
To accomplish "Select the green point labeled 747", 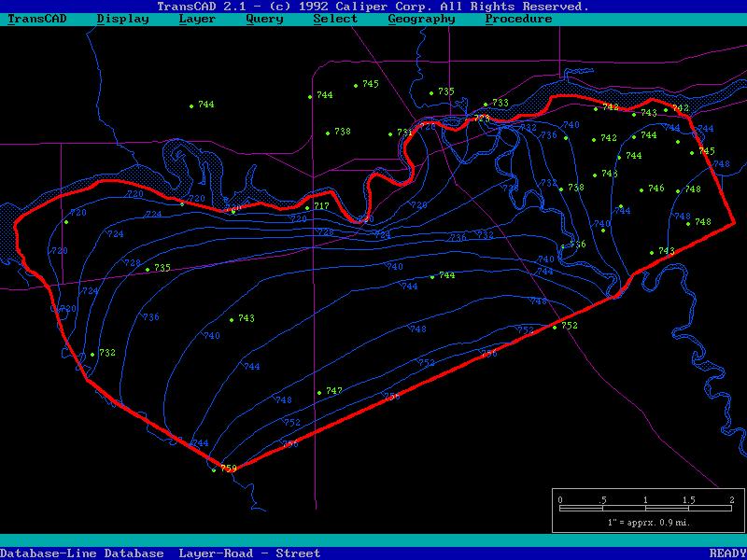I will pos(319,393).
